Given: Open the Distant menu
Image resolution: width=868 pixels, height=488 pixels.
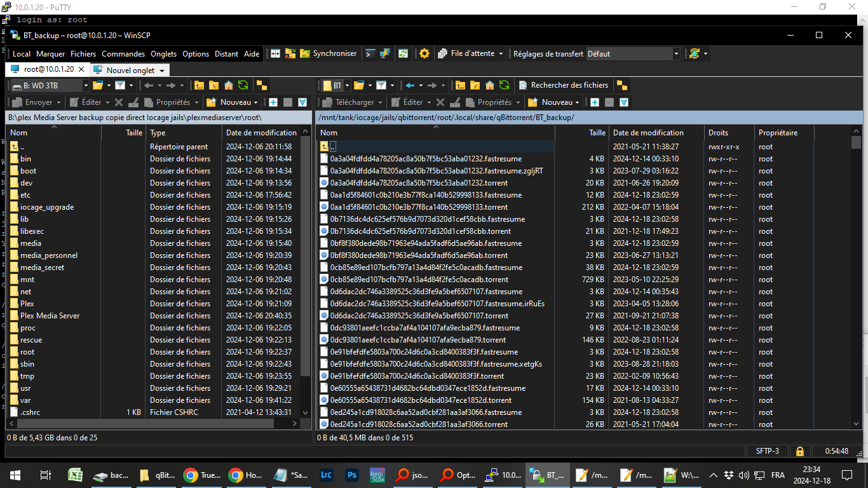Looking at the screenshot, I should pos(227,54).
